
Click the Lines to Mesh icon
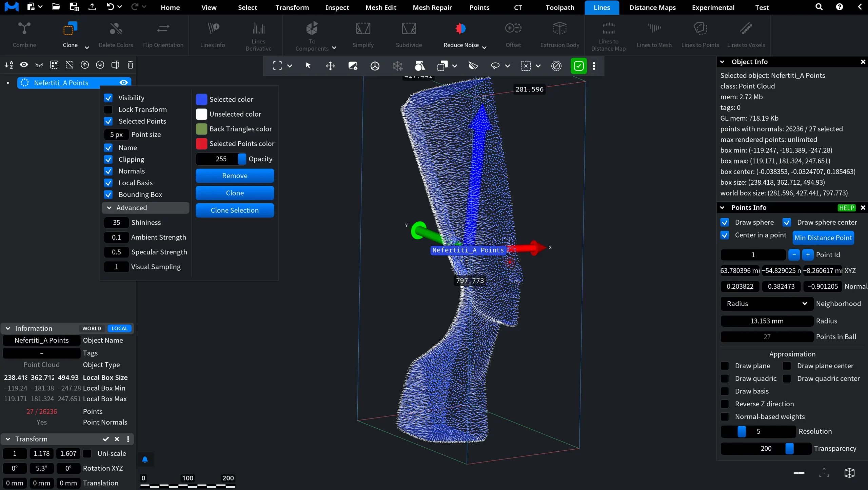tap(654, 28)
